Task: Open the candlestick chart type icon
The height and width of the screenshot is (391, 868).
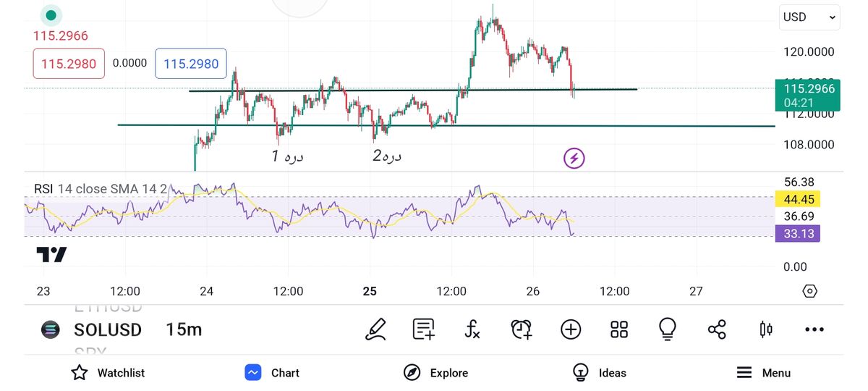Action: point(766,329)
